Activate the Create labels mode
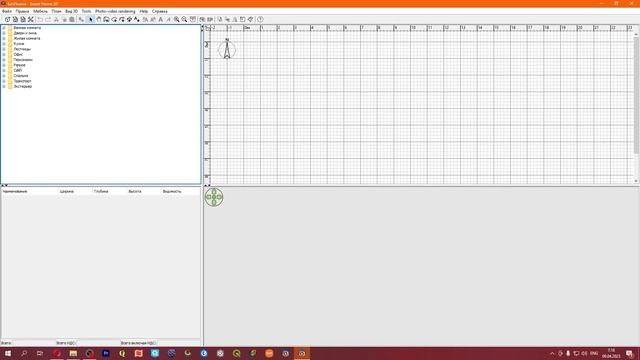Viewport: 640px width, 360px height. coord(137,19)
